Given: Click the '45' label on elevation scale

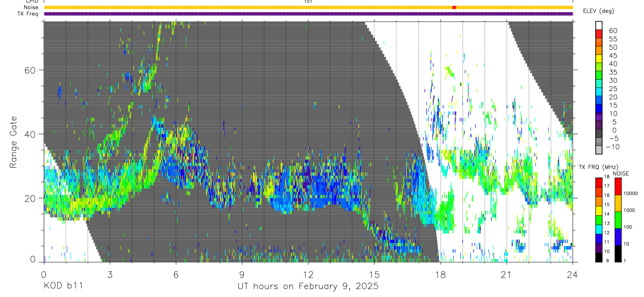Looking at the screenshot, I should click(x=613, y=56).
